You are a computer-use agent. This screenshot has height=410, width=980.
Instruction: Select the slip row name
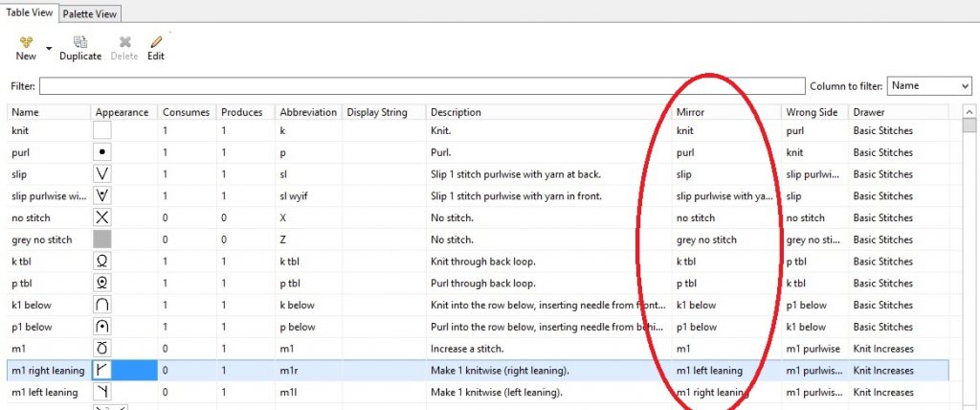click(19, 174)
